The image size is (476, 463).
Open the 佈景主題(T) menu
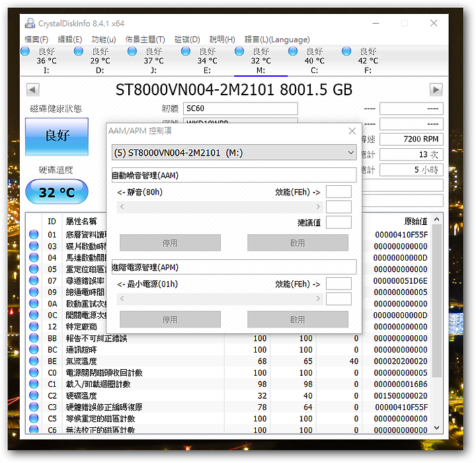tap(145, 40)
